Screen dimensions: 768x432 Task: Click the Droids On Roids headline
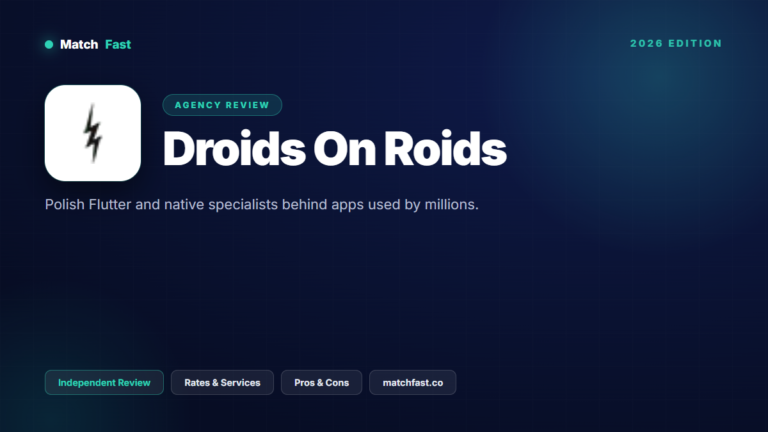tap(335, 149)
